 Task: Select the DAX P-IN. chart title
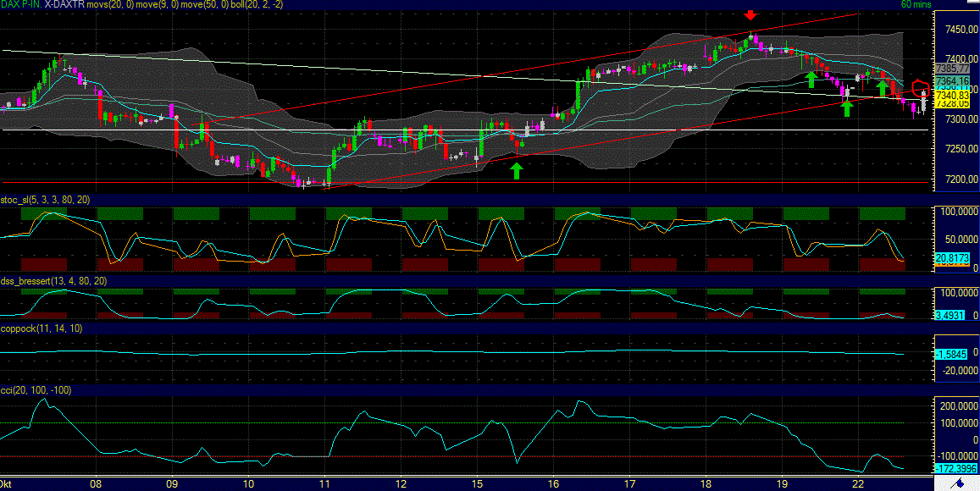pyautogui.click(x=19, y=5)
